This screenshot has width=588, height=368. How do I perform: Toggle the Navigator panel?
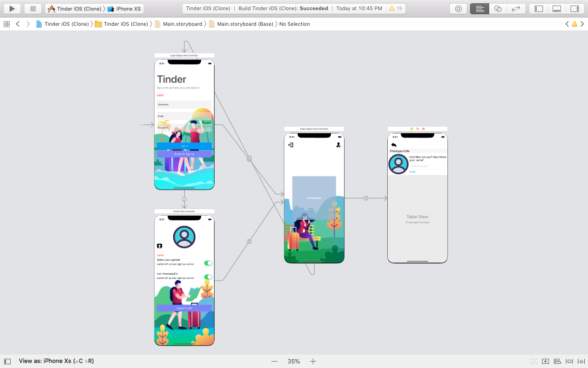pyautogui.click(x=539, y=8)
